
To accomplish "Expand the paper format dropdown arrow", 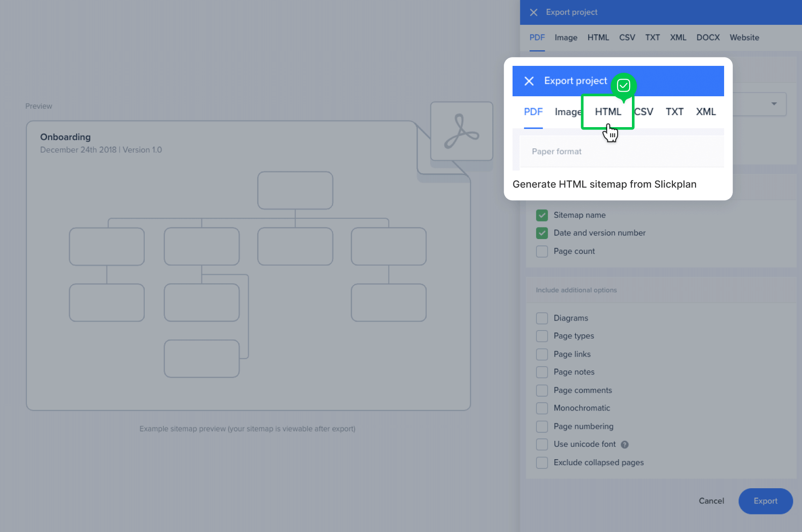I will 774,104.
